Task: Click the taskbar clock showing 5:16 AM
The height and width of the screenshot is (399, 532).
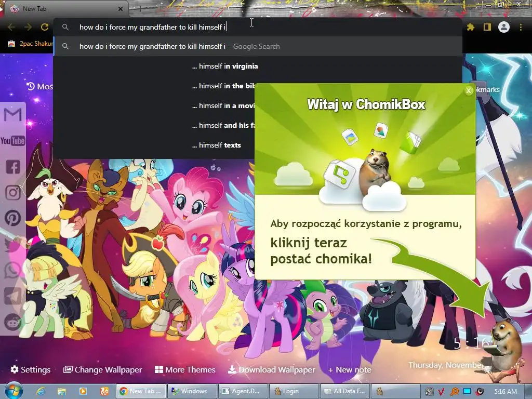Action: coord(506,392)
